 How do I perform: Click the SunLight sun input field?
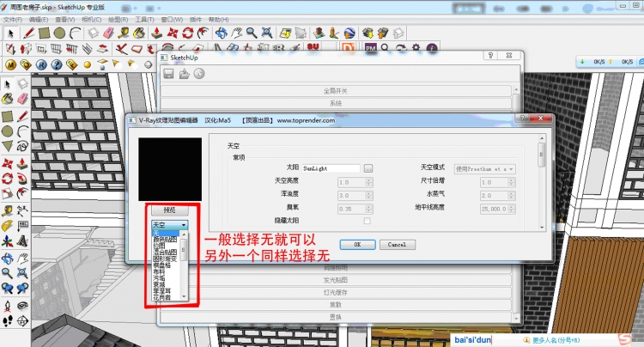click(331, 168)
